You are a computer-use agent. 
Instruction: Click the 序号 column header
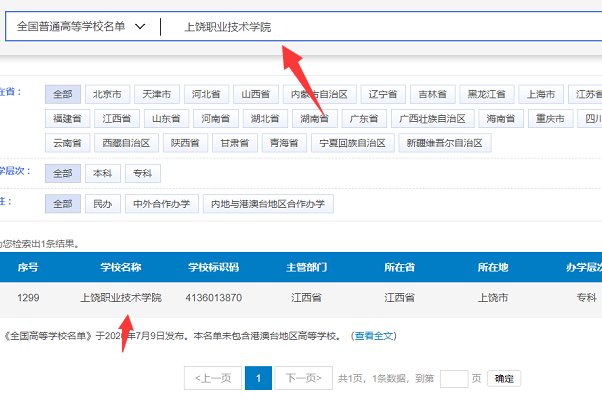coord(28,267)
